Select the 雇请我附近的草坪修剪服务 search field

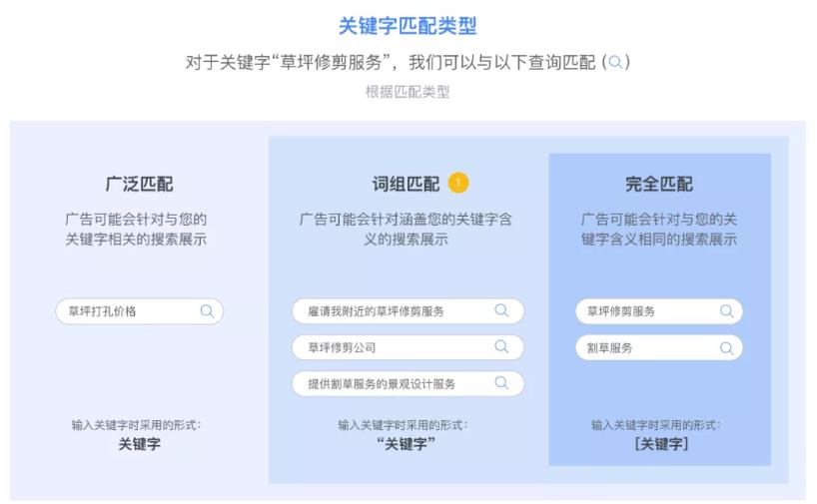point(408,310)
